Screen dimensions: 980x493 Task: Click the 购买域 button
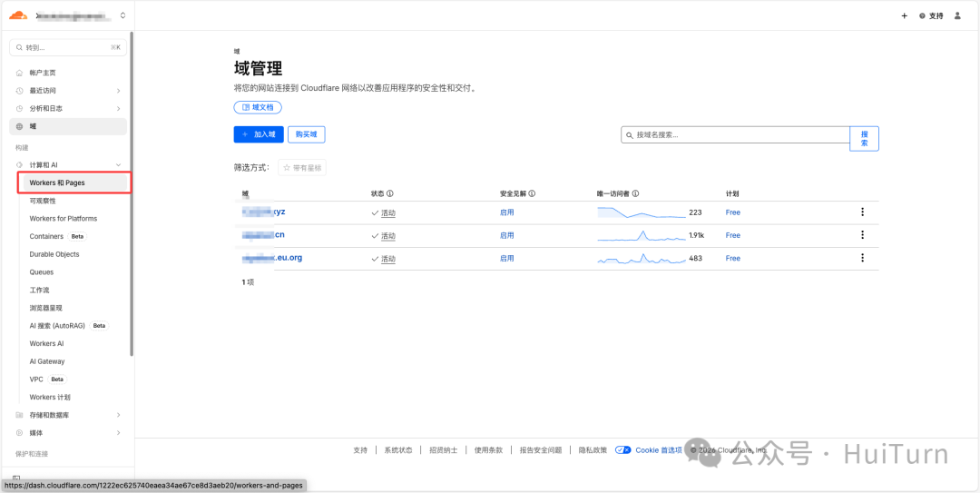pyautogui.click(x=307, y=134)
